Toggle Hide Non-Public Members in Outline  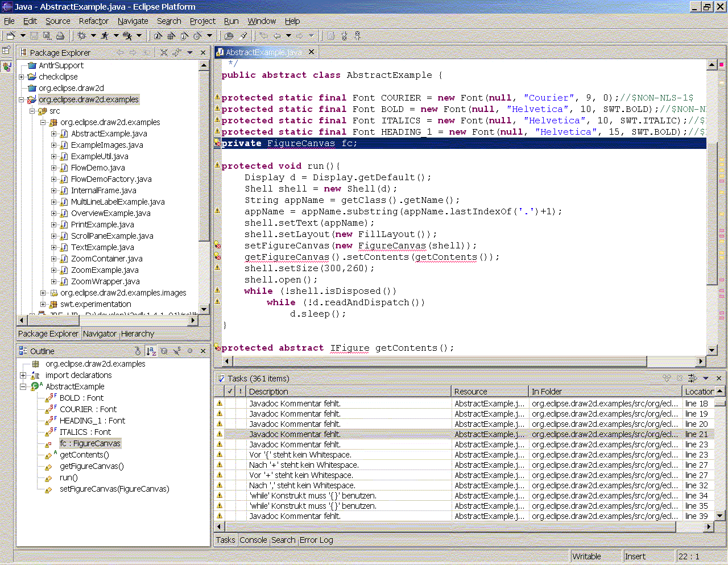tap(190, 351)
